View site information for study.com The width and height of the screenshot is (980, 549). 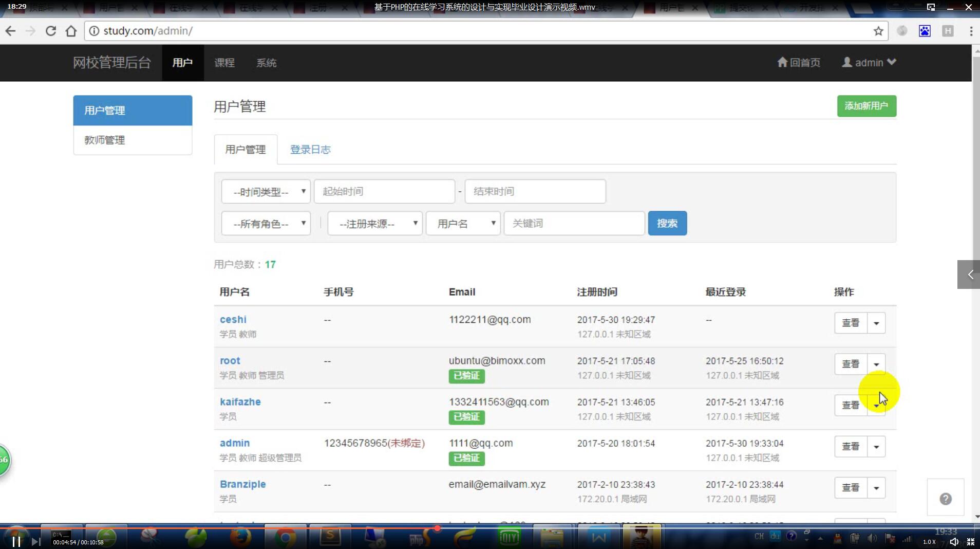coord(94,31)
